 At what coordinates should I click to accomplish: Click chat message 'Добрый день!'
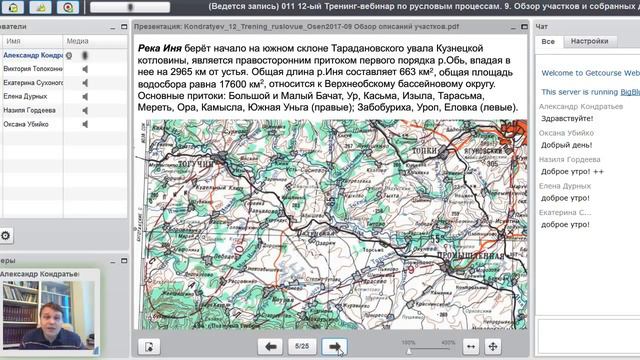(x=567, y=145)
